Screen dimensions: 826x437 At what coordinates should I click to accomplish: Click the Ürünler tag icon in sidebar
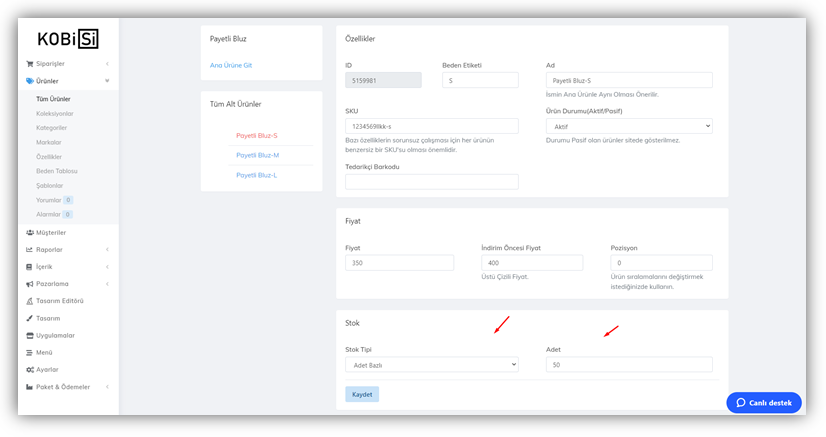point(30,81)
